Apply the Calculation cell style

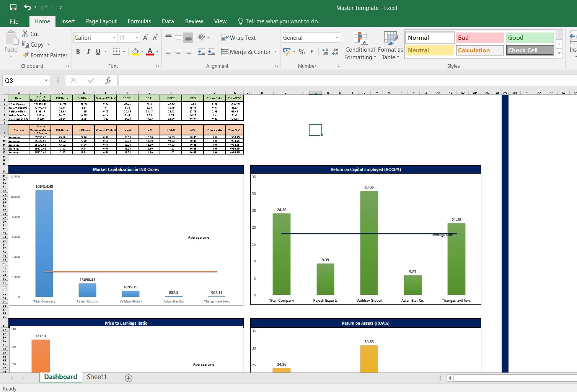[479, 50]
